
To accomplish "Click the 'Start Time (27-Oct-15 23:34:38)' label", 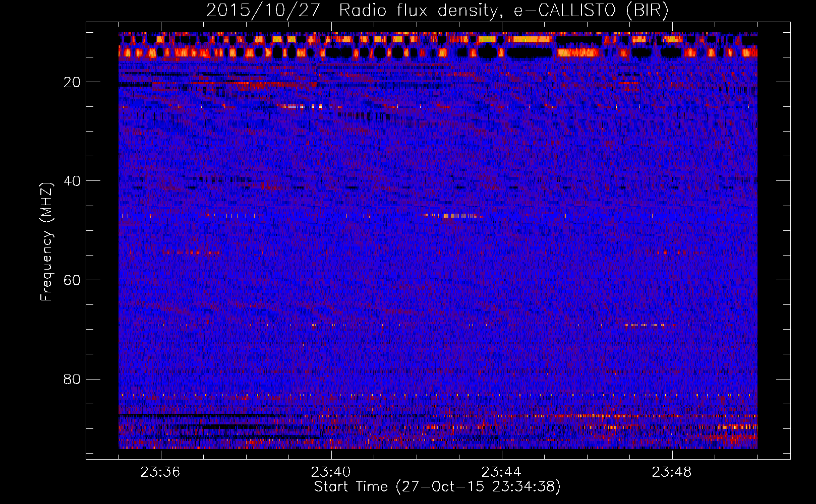I will [437, 487].
